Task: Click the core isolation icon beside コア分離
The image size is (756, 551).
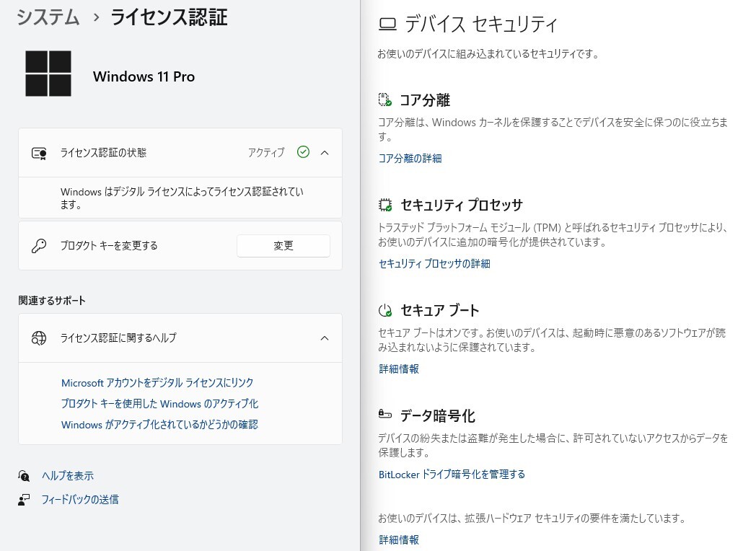Action: tap(384, 100)
